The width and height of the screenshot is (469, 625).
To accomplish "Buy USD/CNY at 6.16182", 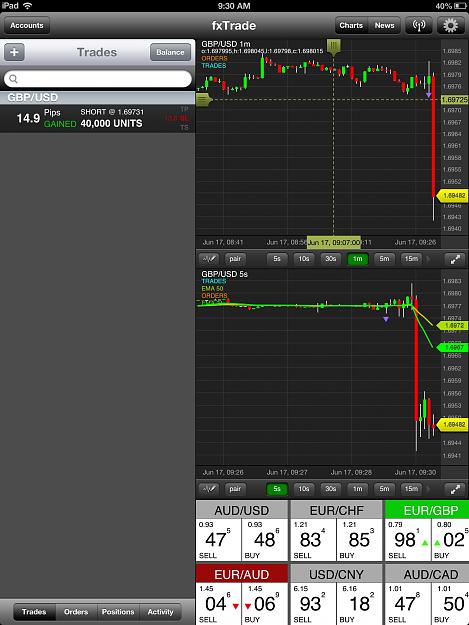I will [x=359, y=603].
